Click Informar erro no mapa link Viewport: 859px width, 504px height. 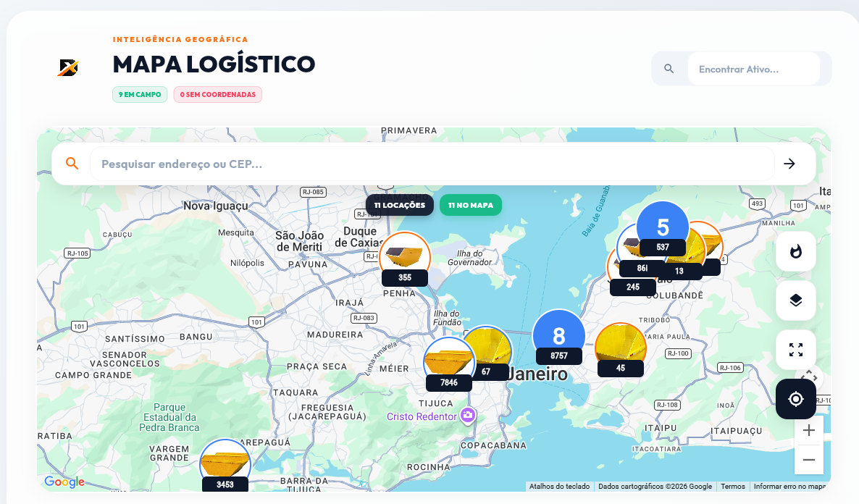point(789,487)
